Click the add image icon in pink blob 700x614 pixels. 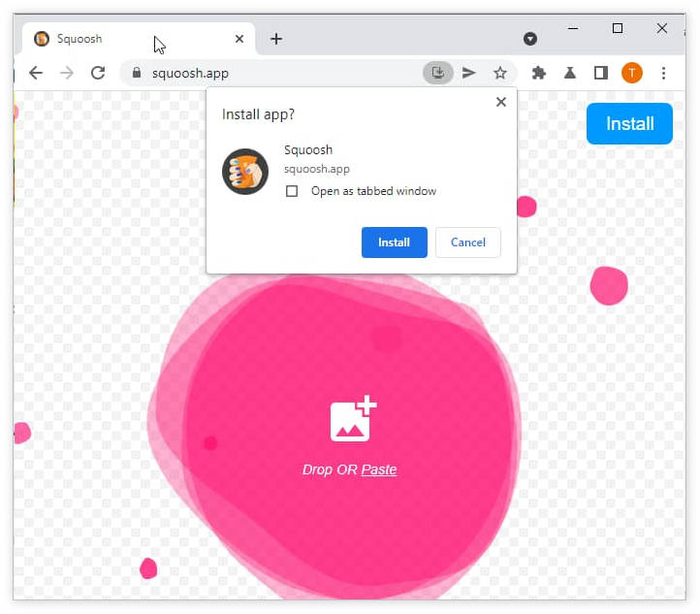[352, 419]
